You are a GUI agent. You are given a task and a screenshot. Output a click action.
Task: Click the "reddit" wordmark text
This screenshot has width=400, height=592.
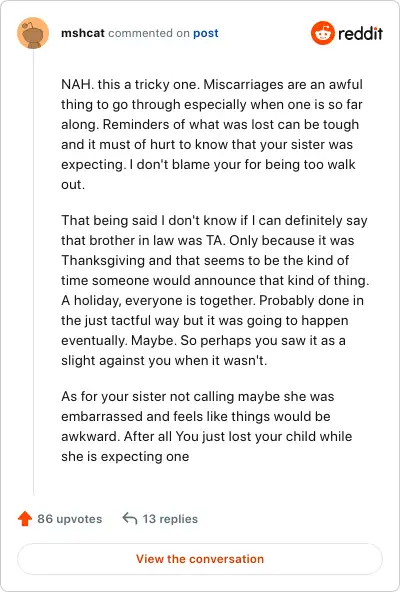pos(360,33)
